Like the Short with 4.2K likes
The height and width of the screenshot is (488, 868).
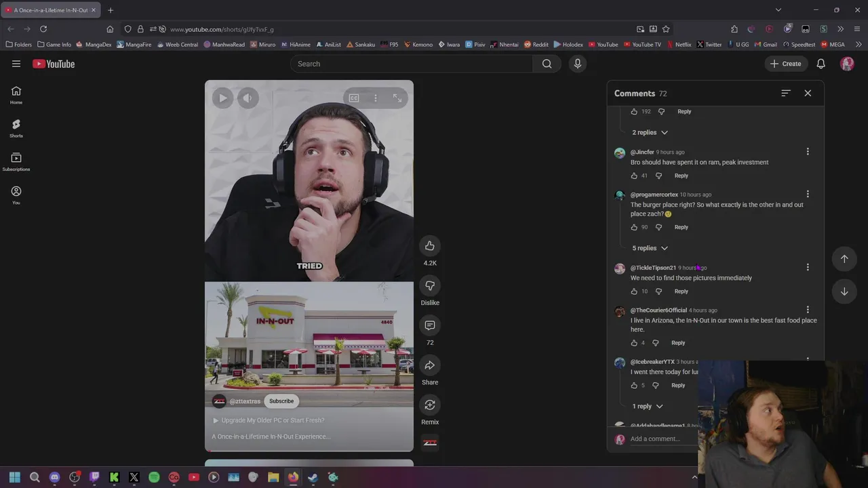tap(430, 245)
